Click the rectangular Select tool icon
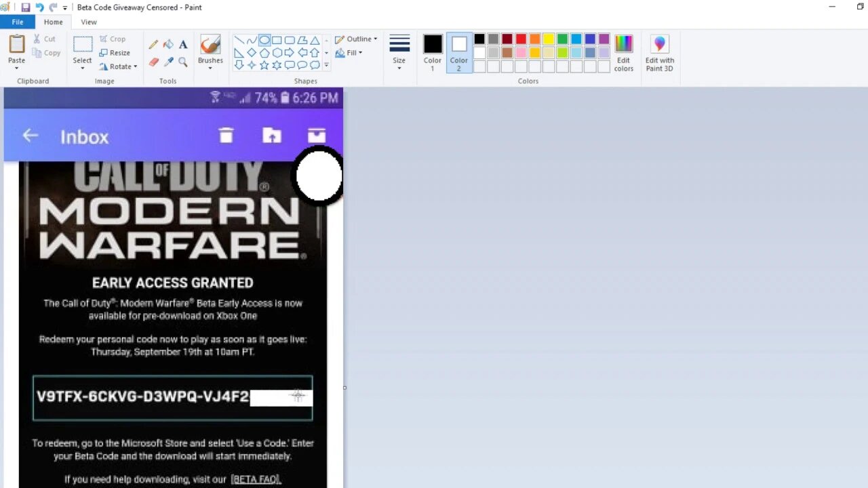 tap(83, 45)
